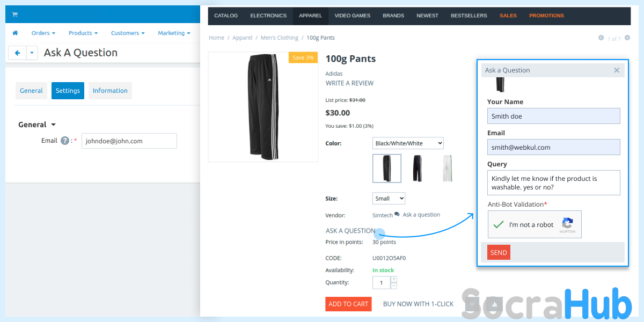
Task: Click the Query text area
Action: (x=553, y=182)
